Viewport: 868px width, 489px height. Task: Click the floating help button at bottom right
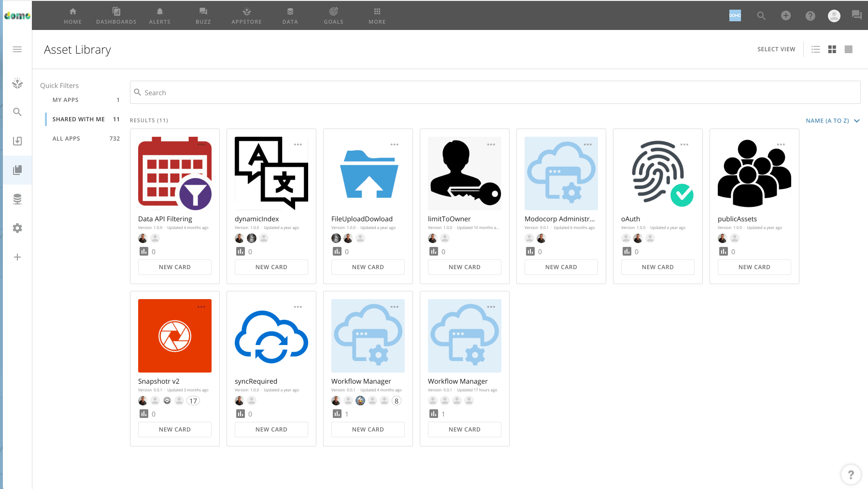[x=851, y=475]
